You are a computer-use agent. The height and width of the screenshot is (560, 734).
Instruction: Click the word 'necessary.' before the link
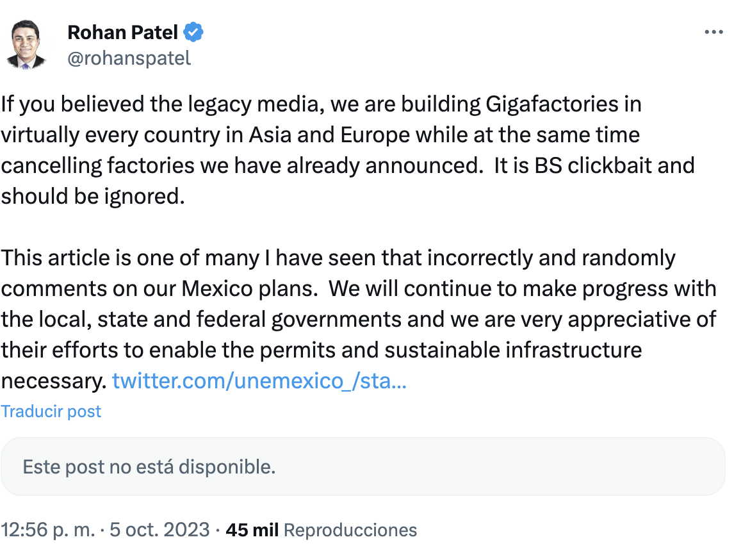(x=53, y=381)
